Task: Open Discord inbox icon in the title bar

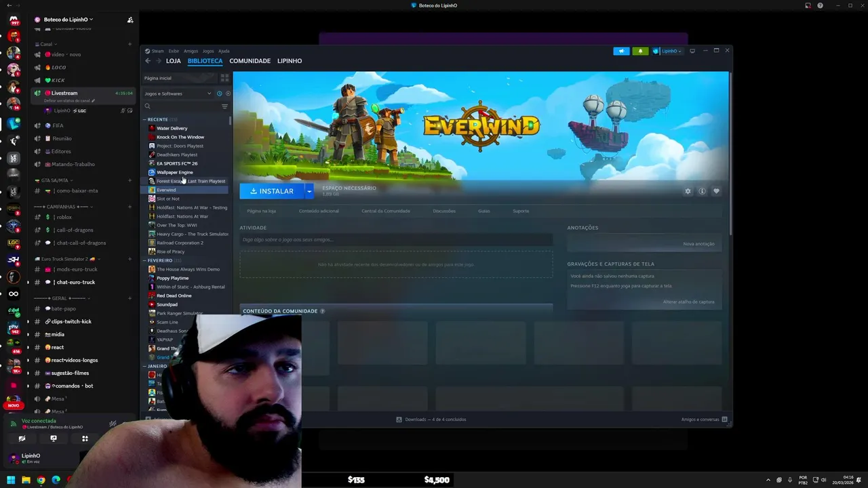Action: (808, 5)
